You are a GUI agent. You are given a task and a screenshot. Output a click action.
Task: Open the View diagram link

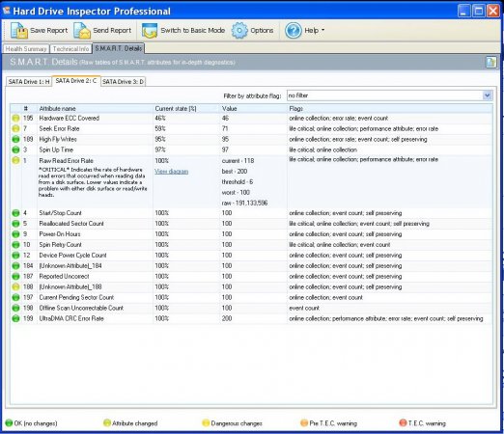tap(171, 172)
